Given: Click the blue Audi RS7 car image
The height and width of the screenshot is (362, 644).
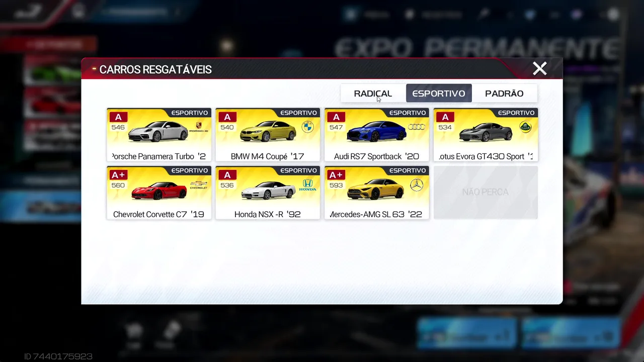Looking at the screenshot, I should tap(377, 131).
